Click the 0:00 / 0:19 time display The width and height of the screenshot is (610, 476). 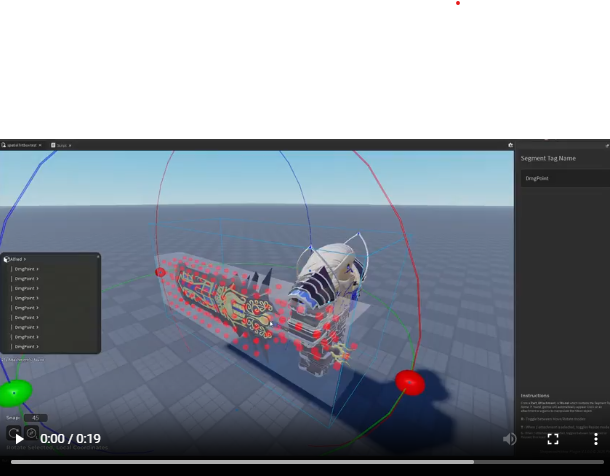(x=70, y=439)
